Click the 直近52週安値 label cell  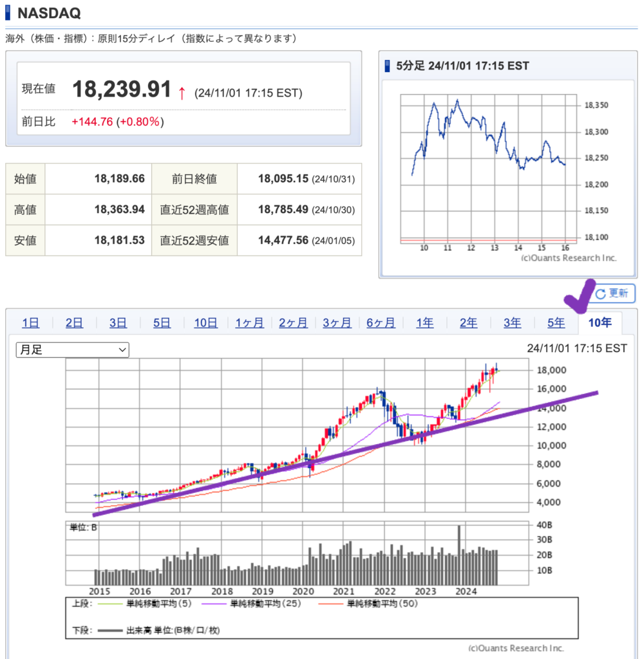[194, 240]
